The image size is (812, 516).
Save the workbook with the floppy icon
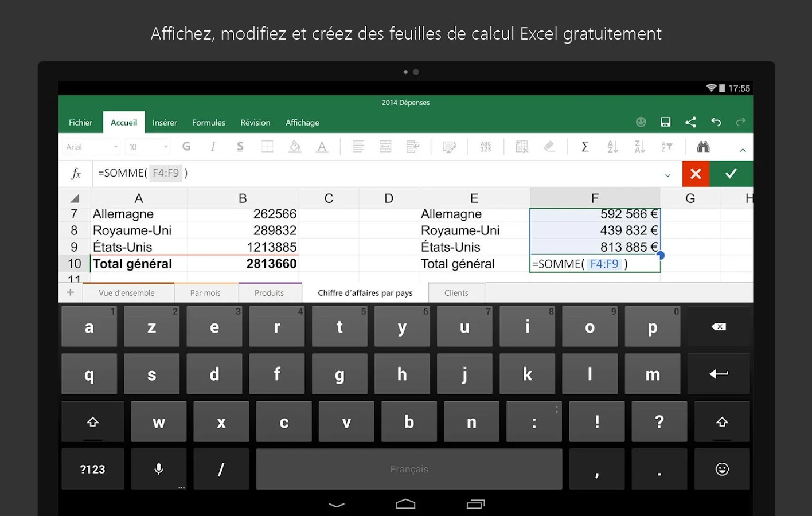[666, 122]
